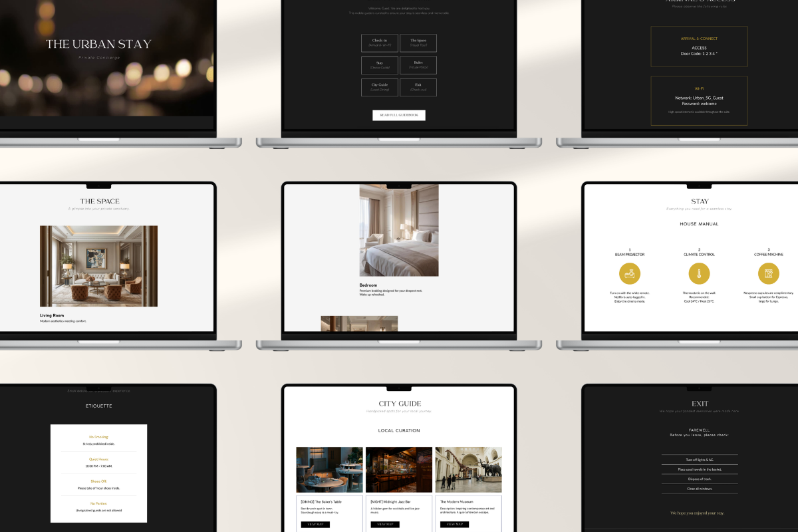The image size is (798, 532).
Task: Click "Close all windows" checklist row
Action: (x=700, y=488)
